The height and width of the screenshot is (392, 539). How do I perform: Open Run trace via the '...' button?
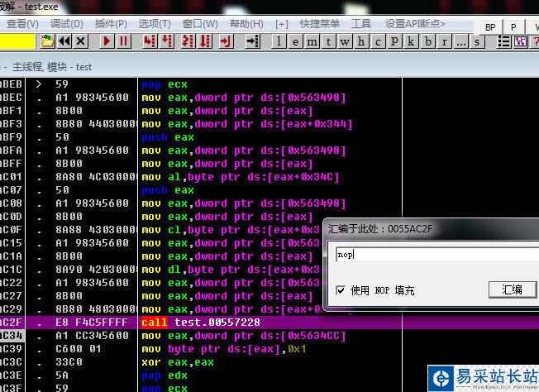pos(460,41)
